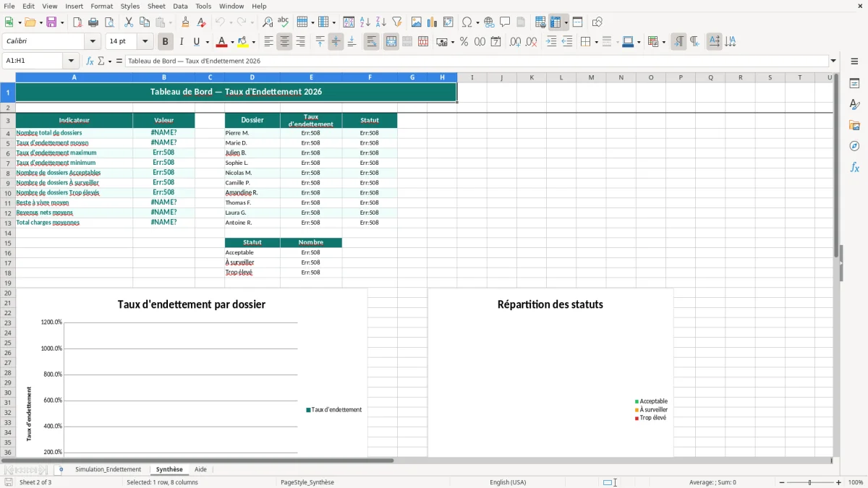868x488 pixels.
Task: Click the Cut scissors icon
Action: [x=129, y=22]
